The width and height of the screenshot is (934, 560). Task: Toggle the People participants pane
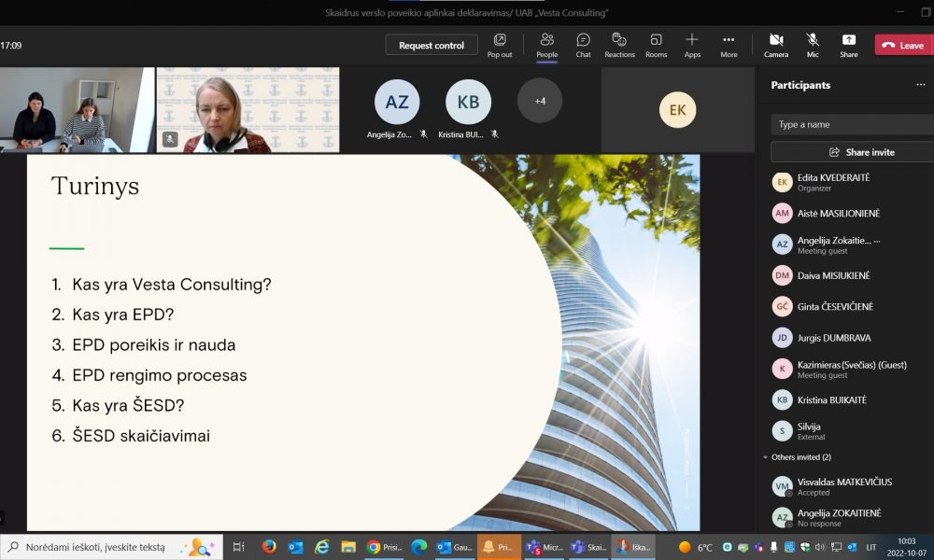pyautogui.click(x=546, y=45)
